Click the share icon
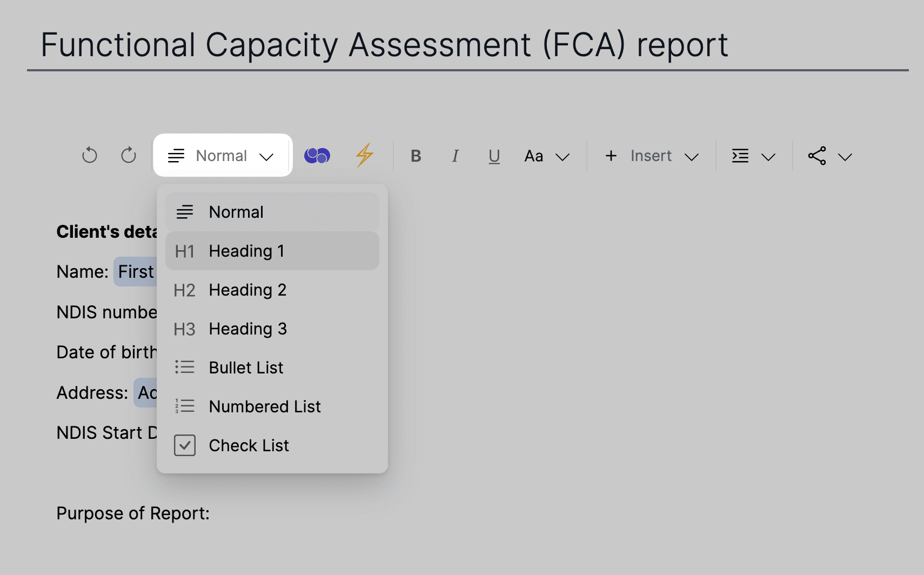Image resolution: width=924 pixels, height=575 pixels. click(816, 155)
